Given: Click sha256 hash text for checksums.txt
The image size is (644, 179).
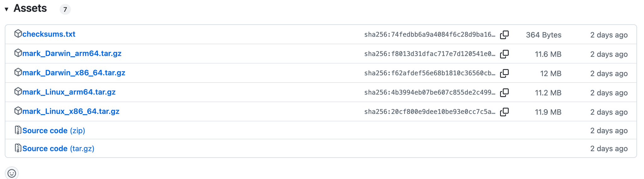Looking at the screenshot, I should tap(430, 35).
